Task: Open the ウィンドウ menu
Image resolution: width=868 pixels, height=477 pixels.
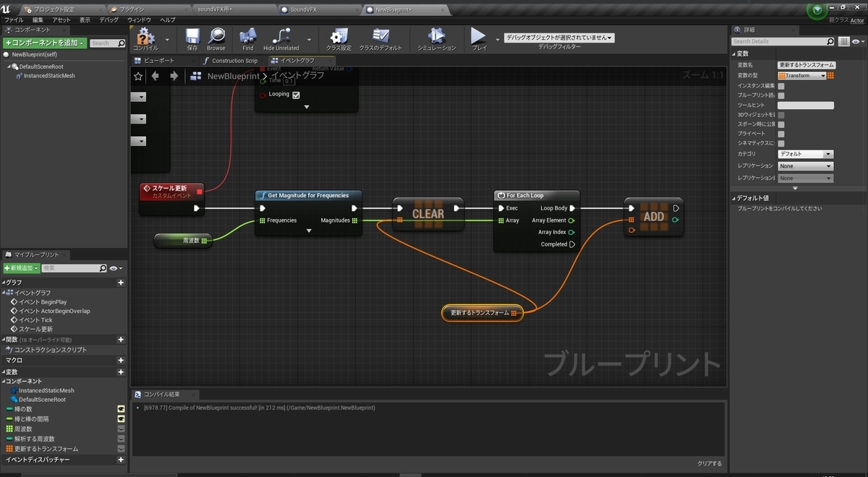Action: coord(139,20)
